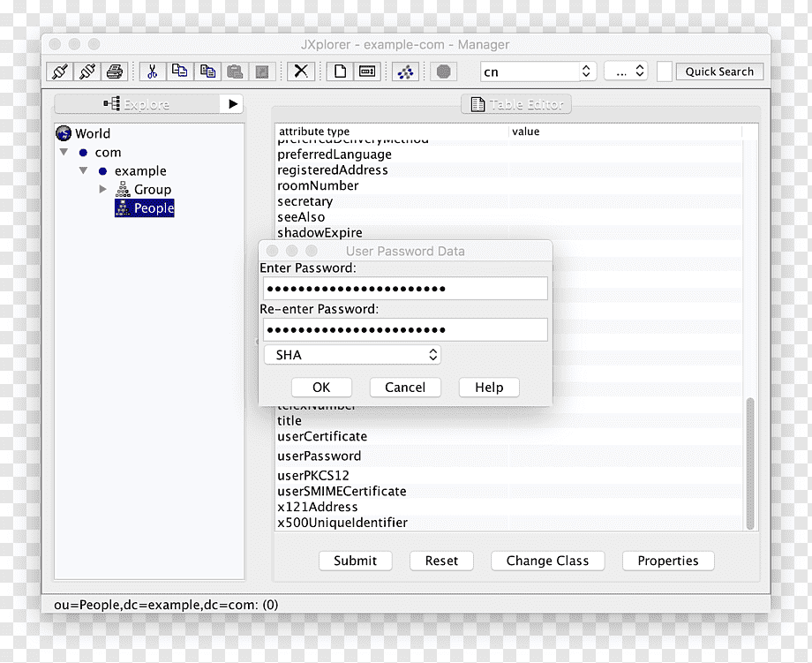This screenshot has height=663, width=812.
Task: Click the shadowExpire attribute row
Action: 509,232
